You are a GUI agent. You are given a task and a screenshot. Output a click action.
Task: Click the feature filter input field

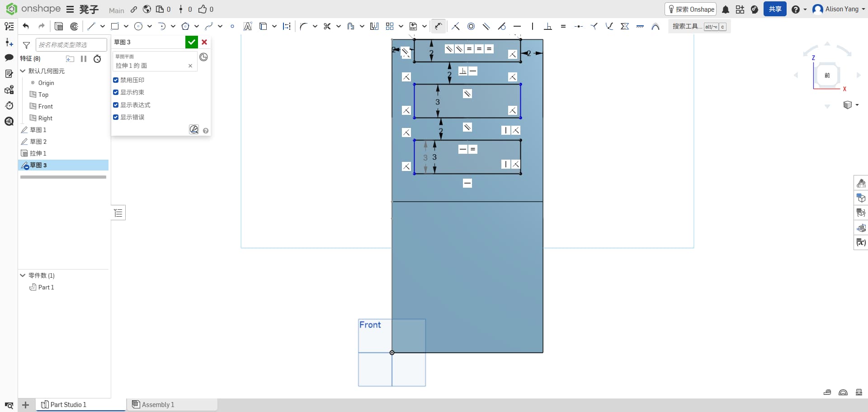[71, 45]
